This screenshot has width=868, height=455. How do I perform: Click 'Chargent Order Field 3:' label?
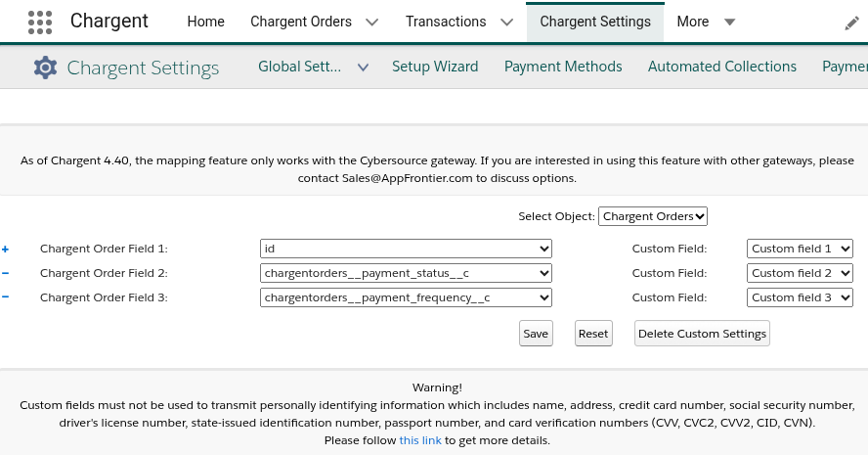[104, 297]
